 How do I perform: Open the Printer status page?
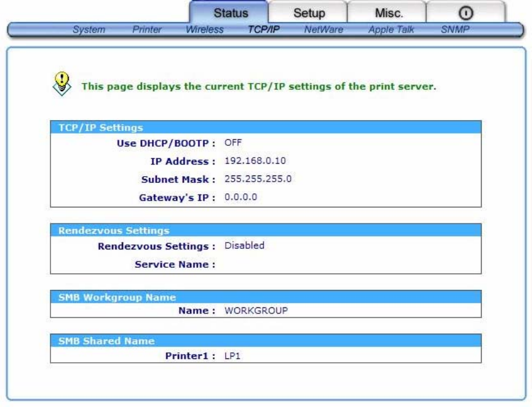coord(146,30)
